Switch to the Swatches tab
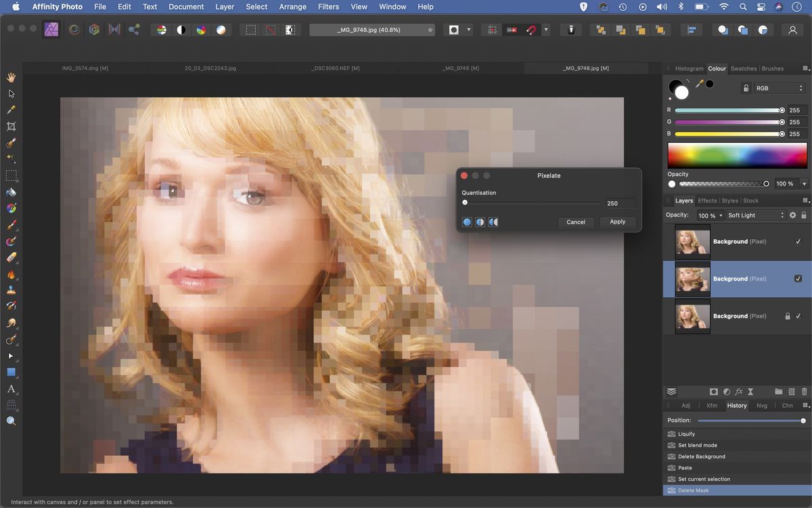The image size is (812, 508). (x=743, y=68)
